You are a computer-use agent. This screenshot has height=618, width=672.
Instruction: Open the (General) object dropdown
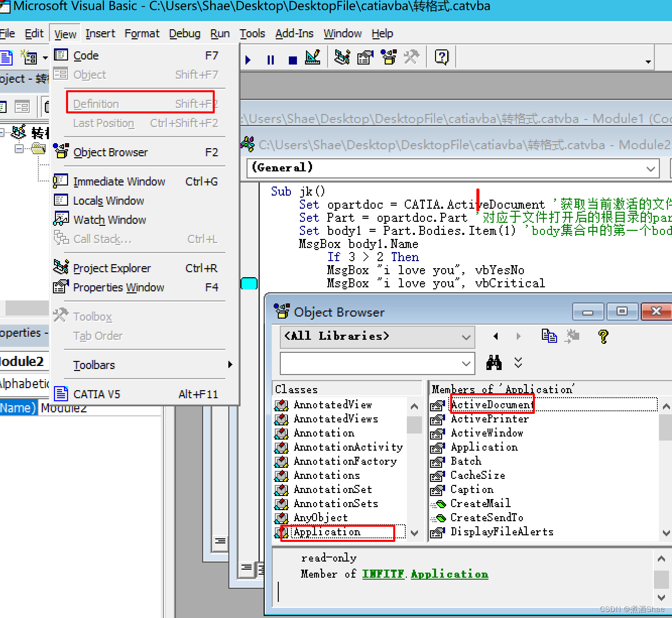[x=651, y=168]
